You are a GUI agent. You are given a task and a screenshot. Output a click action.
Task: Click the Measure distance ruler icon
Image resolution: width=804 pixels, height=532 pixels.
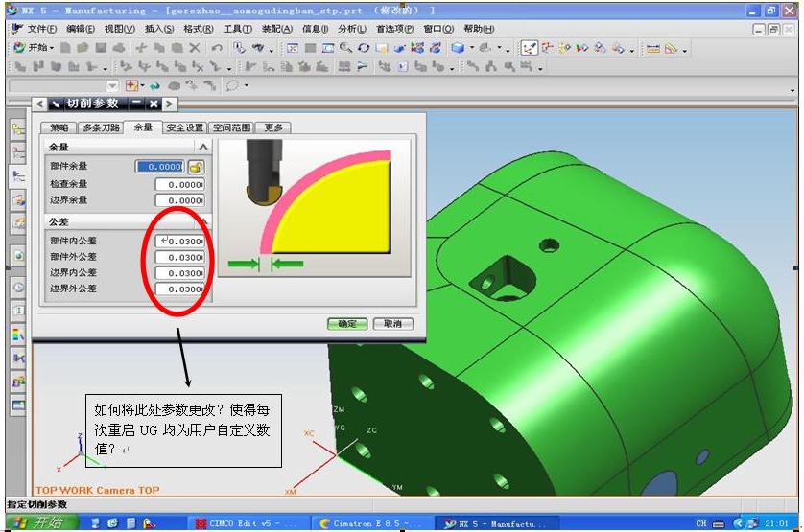tap(652, 48)
